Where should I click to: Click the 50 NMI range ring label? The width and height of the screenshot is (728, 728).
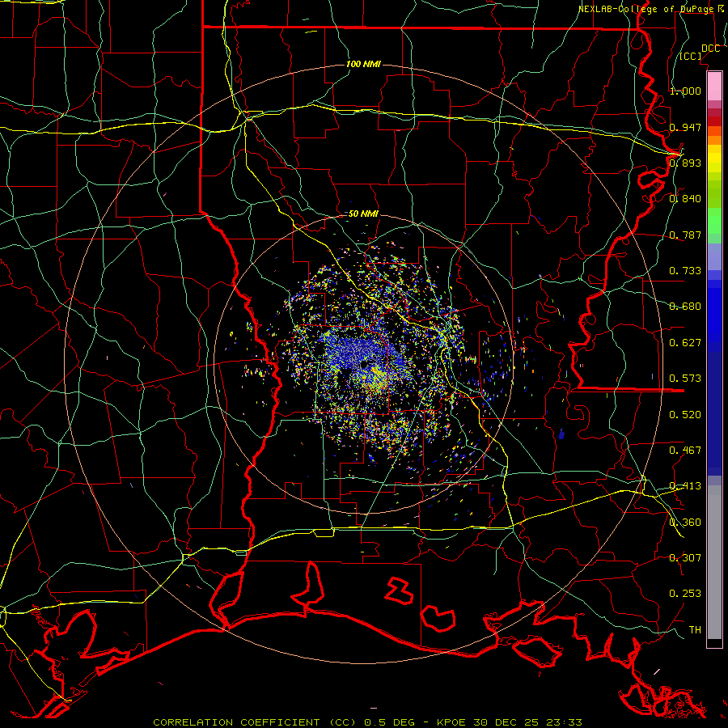pos(363,214)
